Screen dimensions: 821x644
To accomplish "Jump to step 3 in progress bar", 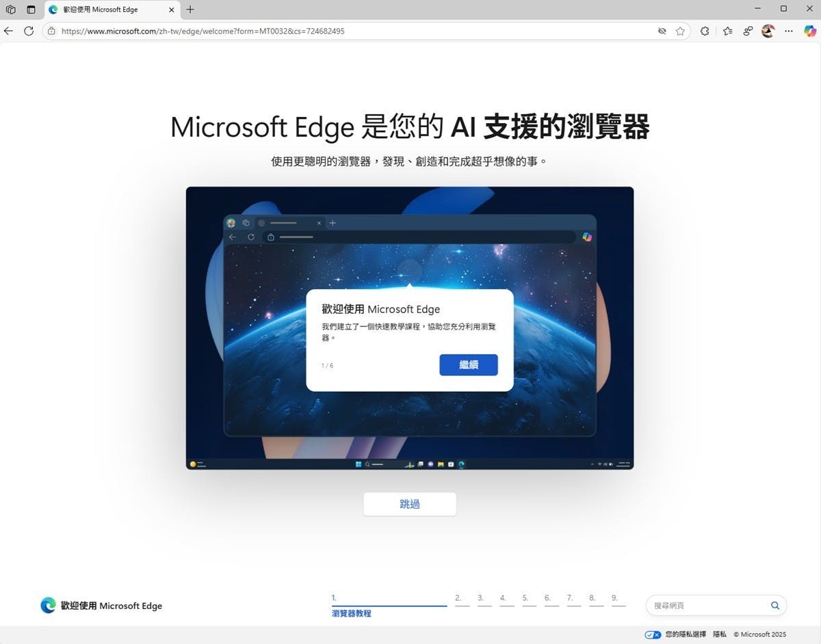I will tap(484, 600).
